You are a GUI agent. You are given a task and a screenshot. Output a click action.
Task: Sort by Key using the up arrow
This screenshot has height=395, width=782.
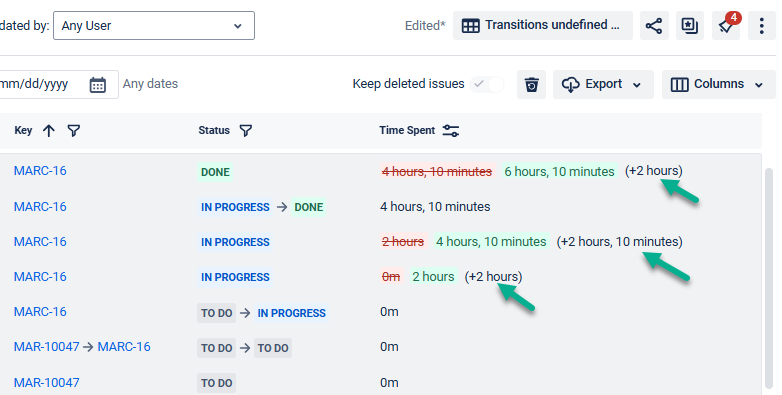point(49,131)
